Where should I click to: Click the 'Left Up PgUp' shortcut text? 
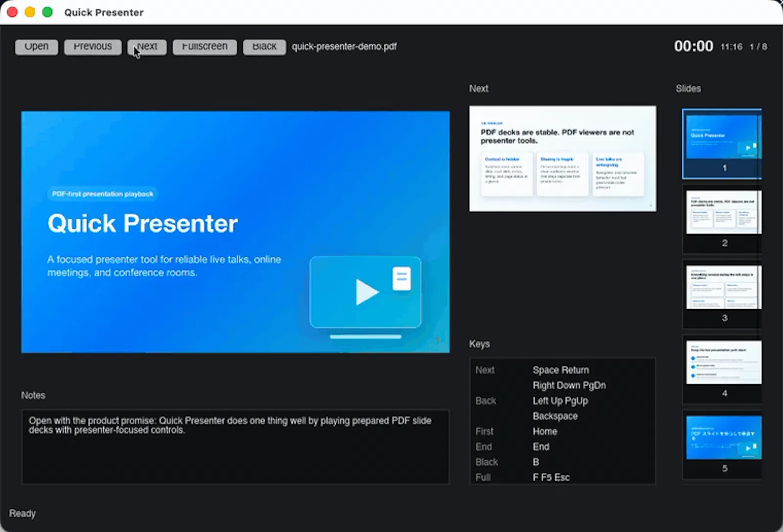[560, 401]
